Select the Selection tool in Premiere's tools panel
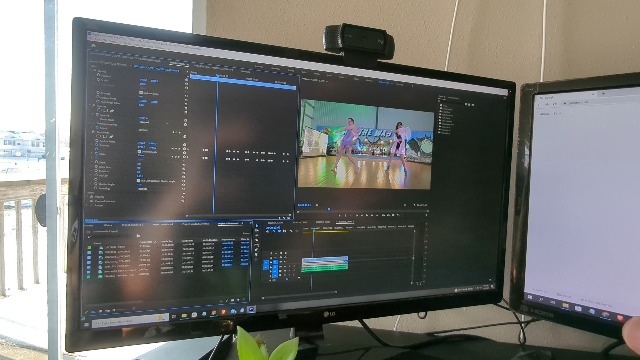Screen dimensions: 640x360 (x=257, y=226)
